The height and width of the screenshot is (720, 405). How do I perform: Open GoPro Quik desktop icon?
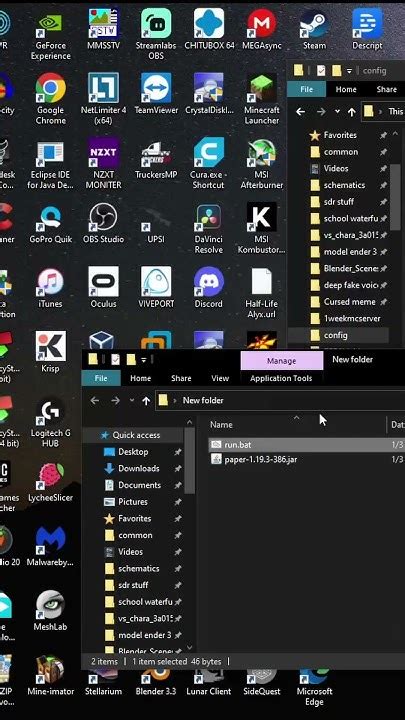51,224
